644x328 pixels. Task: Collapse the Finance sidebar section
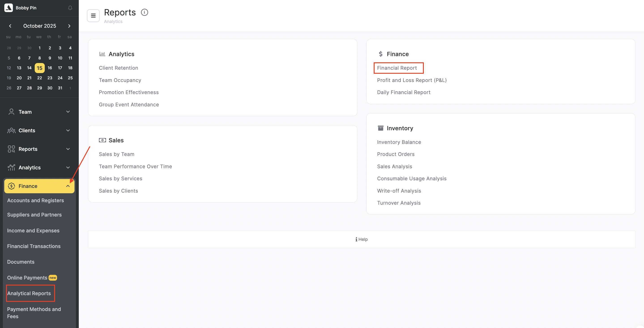point(68,186)
